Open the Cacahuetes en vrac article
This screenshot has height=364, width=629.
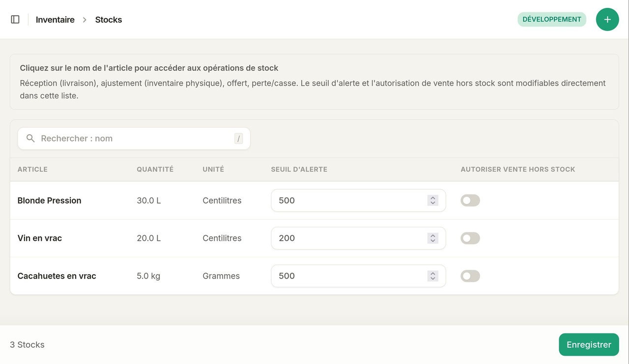[57, 276]
